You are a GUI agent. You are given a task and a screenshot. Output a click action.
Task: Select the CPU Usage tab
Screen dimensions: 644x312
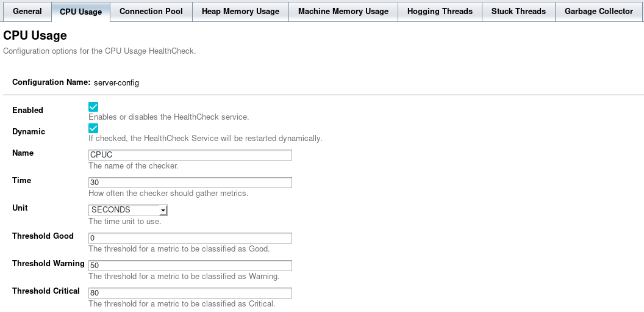point(81,12)
